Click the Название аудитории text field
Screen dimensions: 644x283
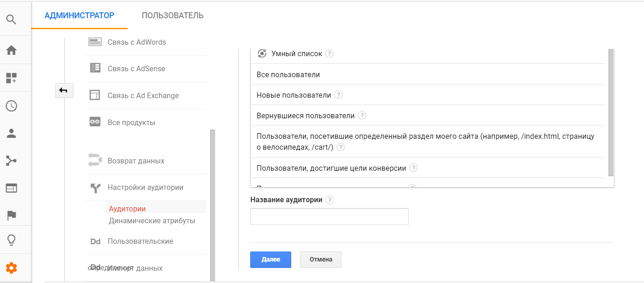click(x=330, y=216)
